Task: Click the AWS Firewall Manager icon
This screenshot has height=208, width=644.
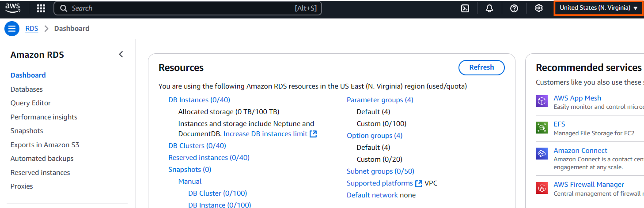Action: [x=542, y=188]
